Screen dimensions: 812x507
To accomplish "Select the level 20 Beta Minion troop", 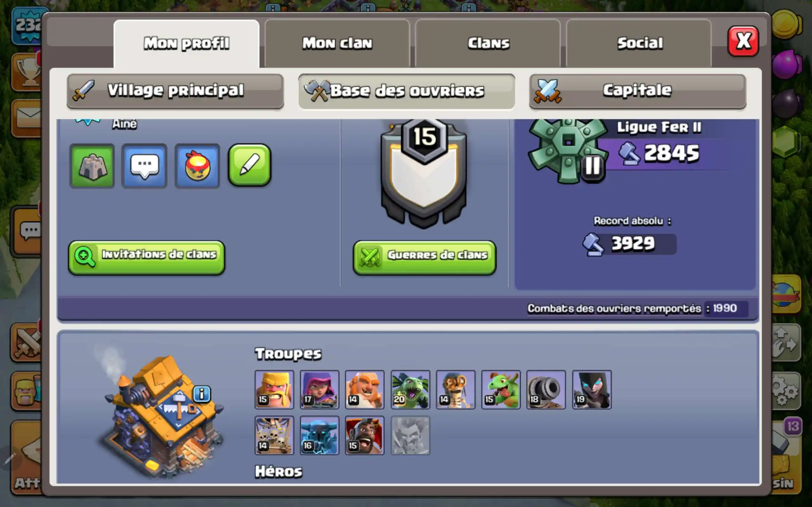I will tap(410, 390).
